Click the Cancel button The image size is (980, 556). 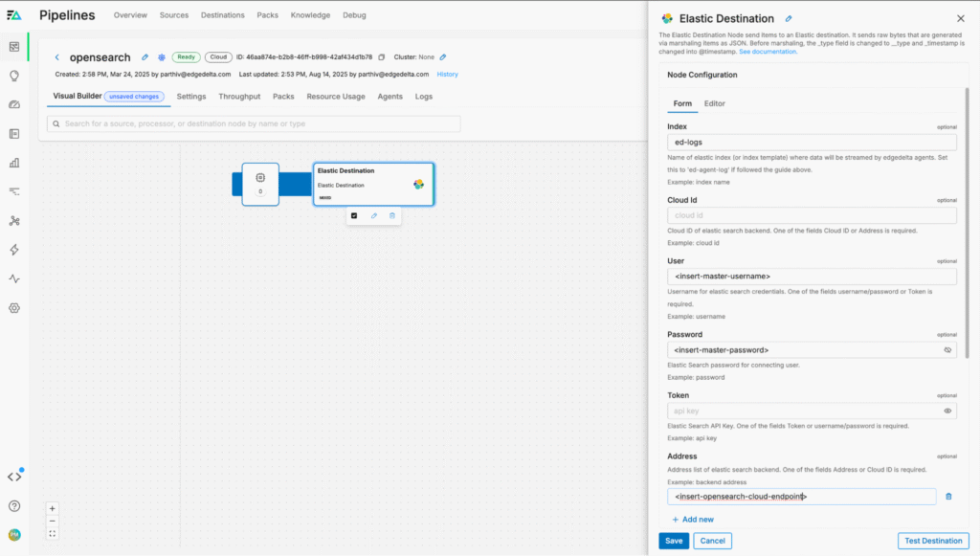tap(712, 541)
